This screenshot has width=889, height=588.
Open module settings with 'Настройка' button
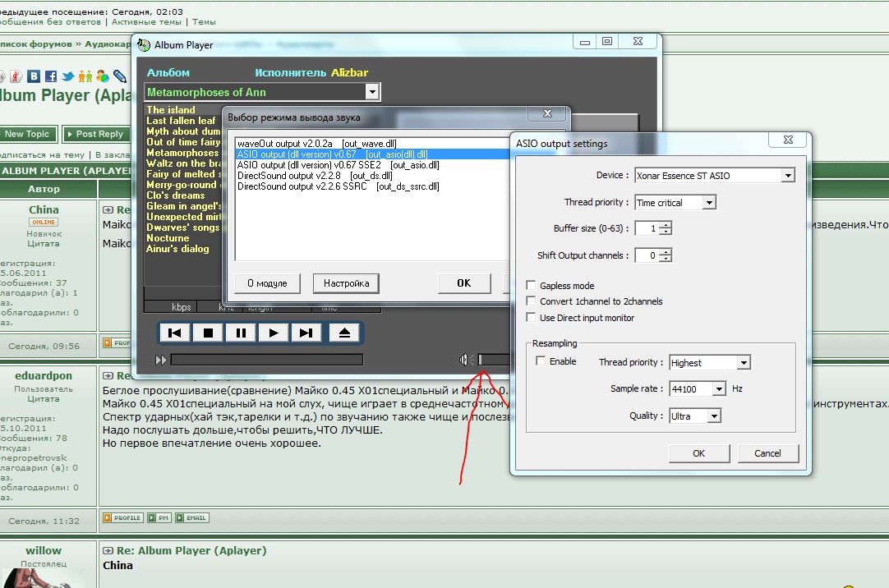(347, 283)
